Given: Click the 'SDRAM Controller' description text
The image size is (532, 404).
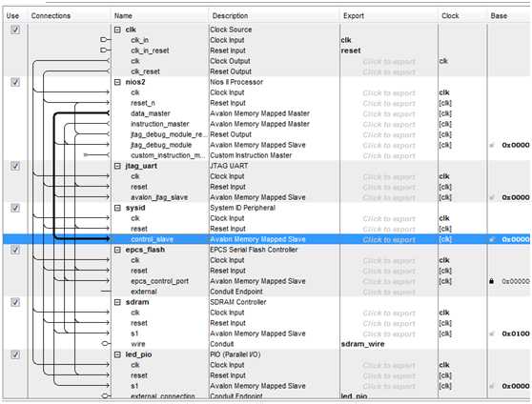Looking at the screenshot, I should tap(238, 302).
